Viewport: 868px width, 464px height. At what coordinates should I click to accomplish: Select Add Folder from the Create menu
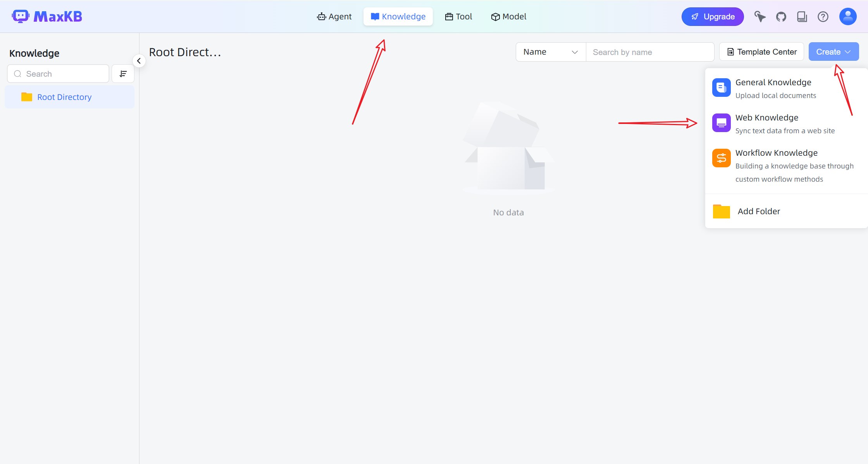pyautogui.click(x=758, y=211)
